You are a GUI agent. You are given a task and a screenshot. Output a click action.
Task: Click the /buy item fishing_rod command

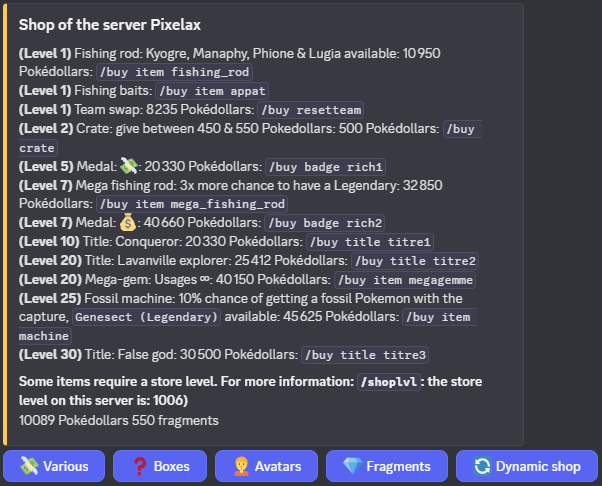pyautogui.click(x=174, y=72)
